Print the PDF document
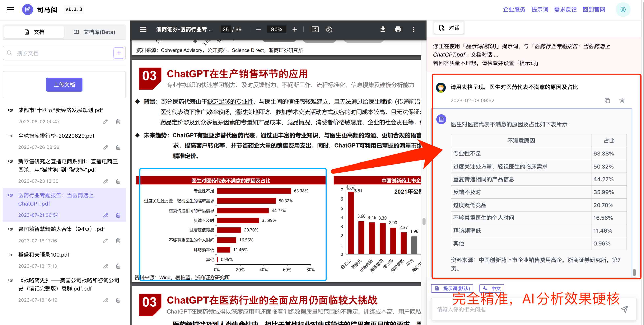Viewport: 644px width, 325px height. [398, 30]
